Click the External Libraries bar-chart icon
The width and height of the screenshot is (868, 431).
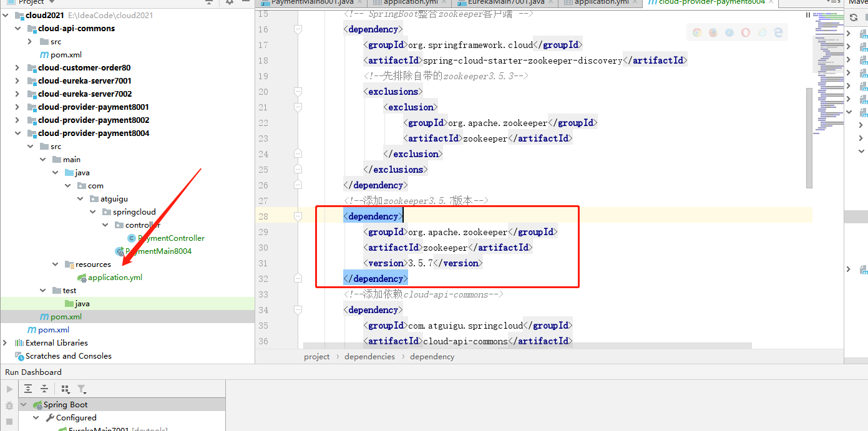click(19, 343)
